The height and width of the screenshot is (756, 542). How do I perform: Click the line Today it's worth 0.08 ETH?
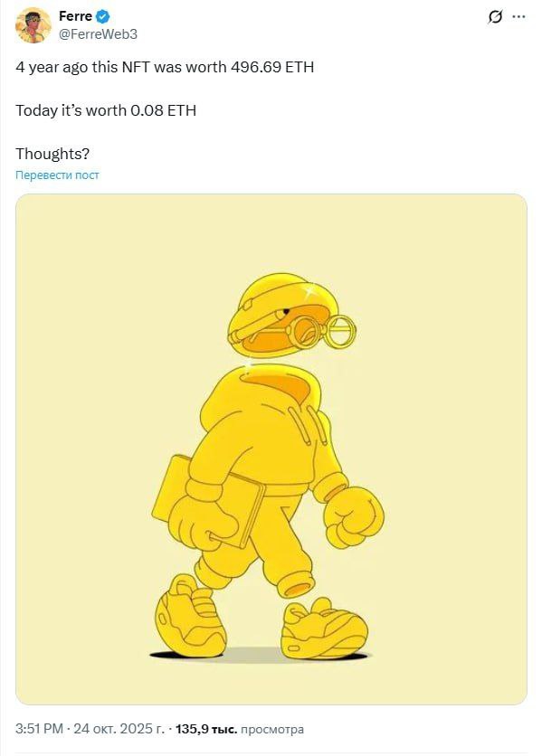point(106,110)
